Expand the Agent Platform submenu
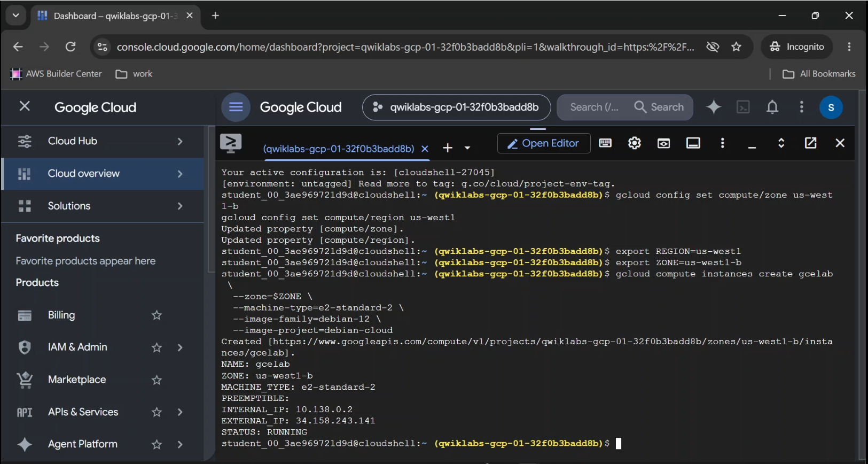Viewport: 868px width, 464px height. (180, 444)
